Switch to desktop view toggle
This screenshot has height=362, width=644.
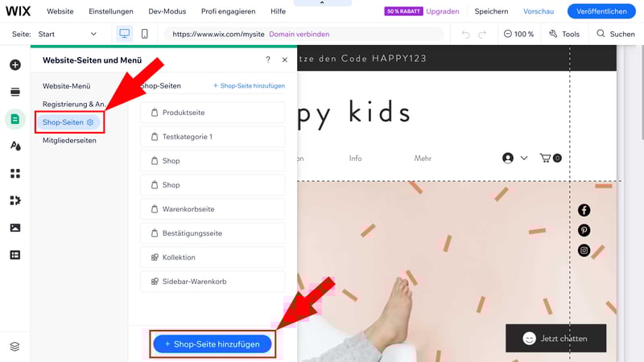point(125,34)
